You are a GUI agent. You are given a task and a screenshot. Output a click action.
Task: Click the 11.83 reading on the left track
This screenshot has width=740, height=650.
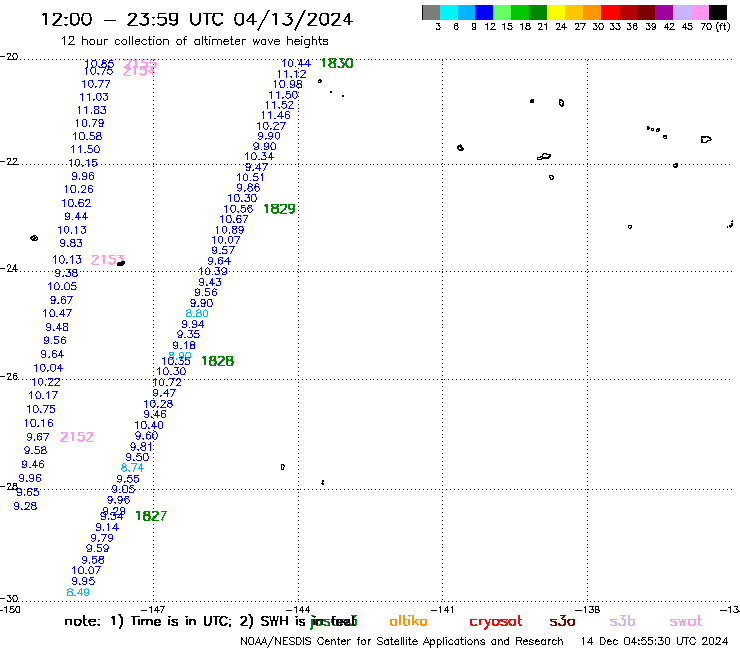pyautogui.click(x=92, y=110)
